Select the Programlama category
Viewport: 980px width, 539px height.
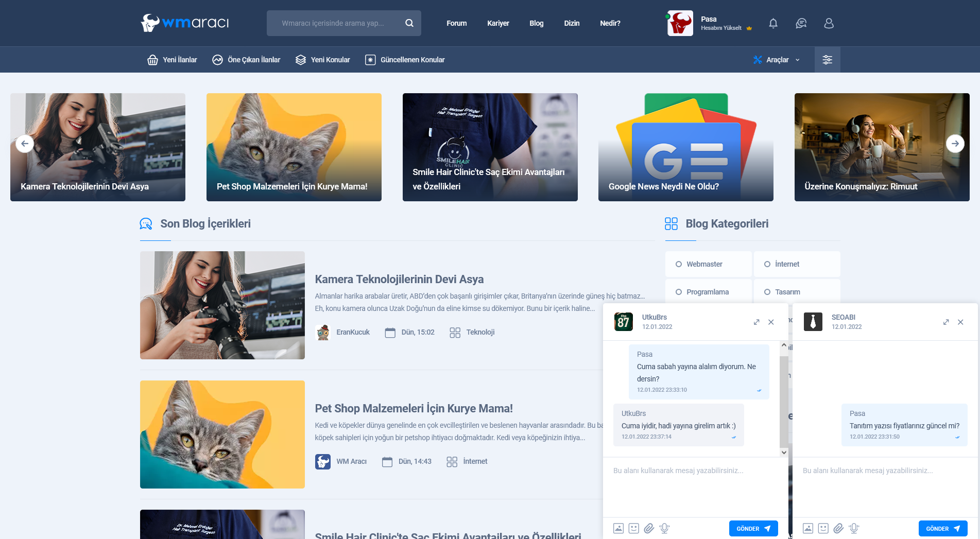point(709,292)
